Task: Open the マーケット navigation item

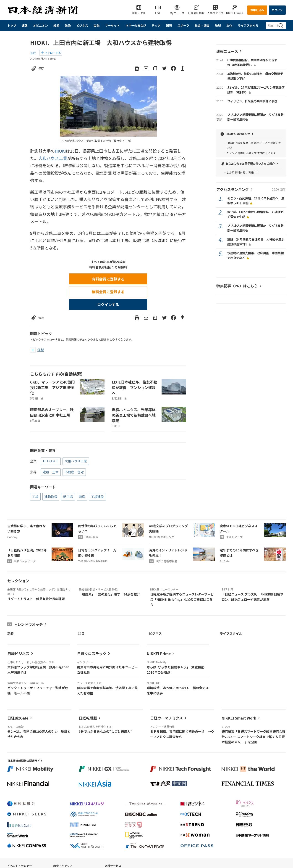Action: 112,26
